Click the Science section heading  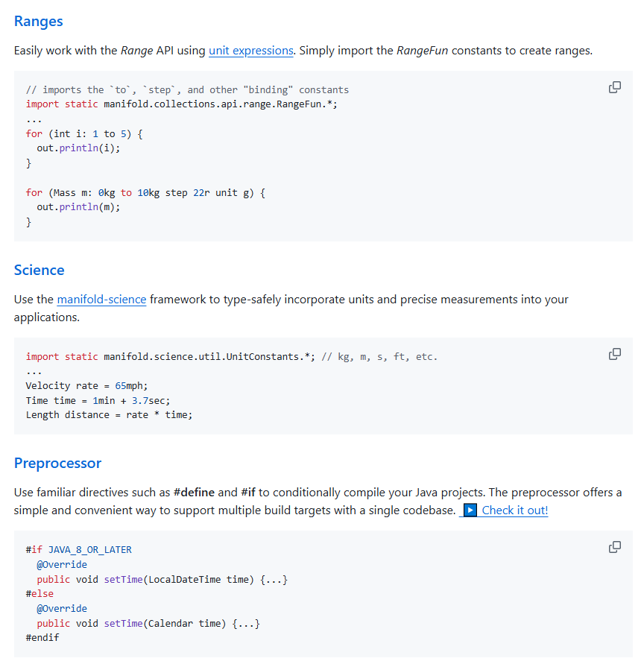[40, 270]
